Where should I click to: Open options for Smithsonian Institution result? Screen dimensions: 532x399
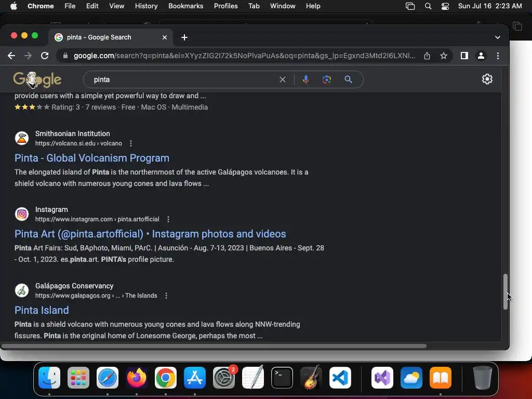click(x=130, y=143)
